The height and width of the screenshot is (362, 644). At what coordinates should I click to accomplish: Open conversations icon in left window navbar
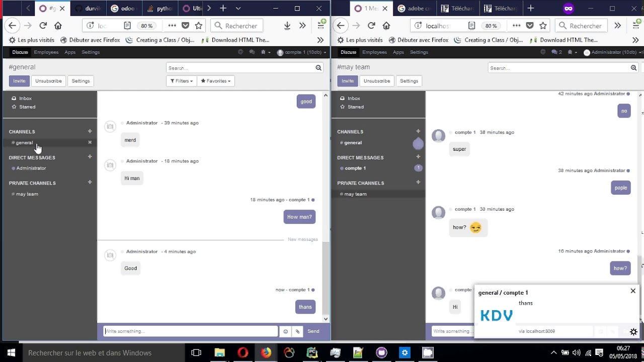pyautogui.click(x=252, y=52)
